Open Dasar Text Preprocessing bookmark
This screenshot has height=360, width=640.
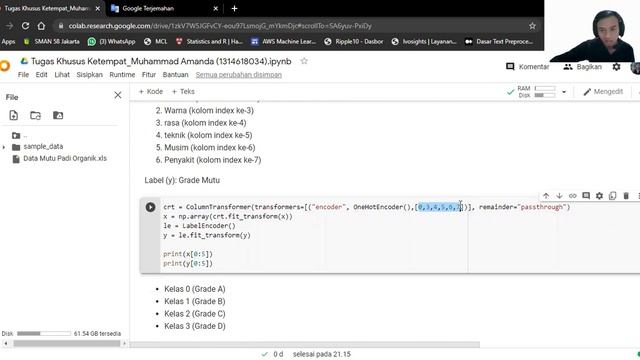point(499,41)
